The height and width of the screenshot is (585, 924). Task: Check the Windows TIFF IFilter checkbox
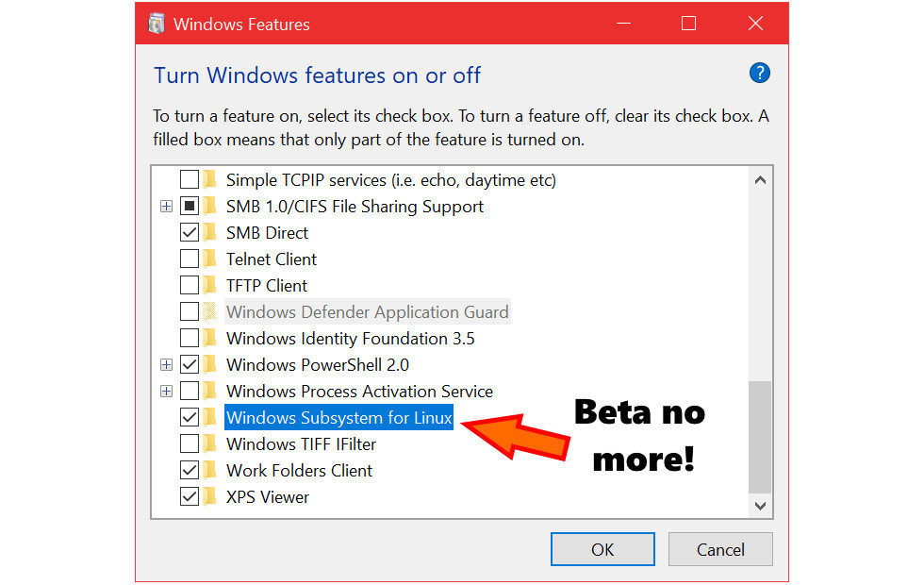point(190,443)
